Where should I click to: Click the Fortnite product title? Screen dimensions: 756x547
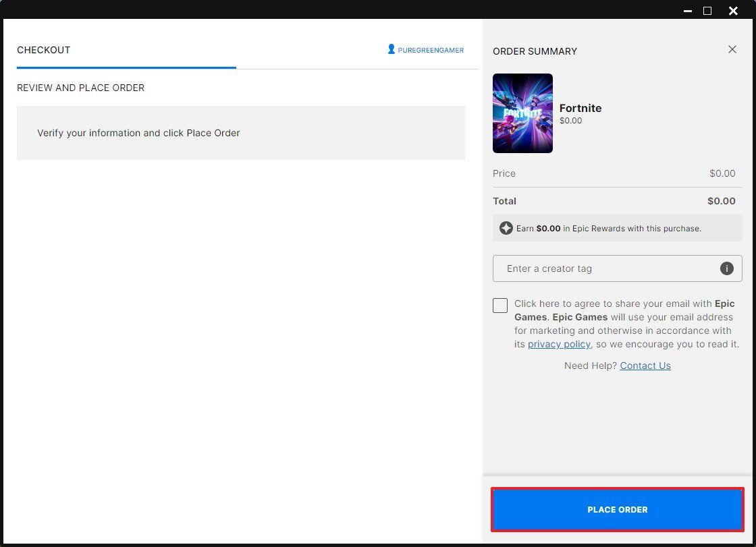580,108
